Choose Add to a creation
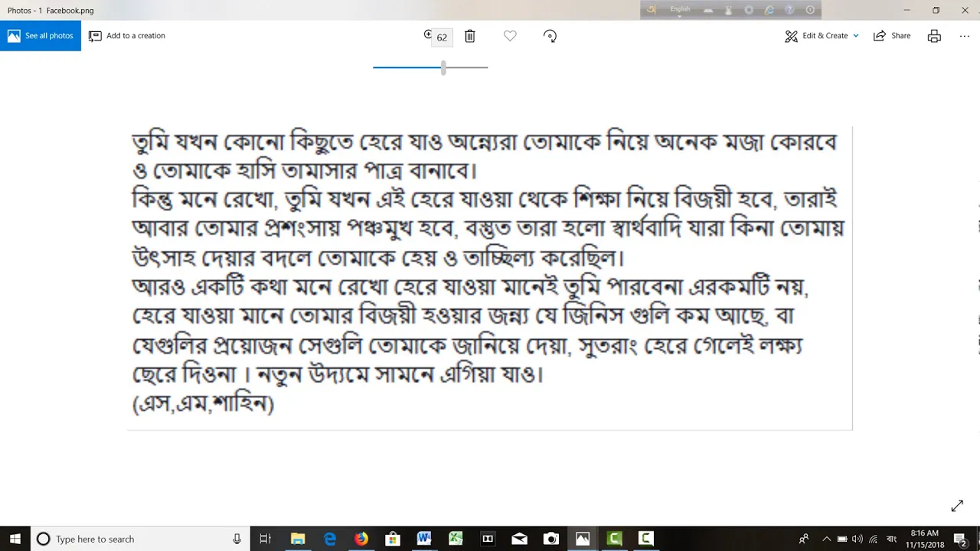Viewport: 980px width, 551px height. (x=127, y=36)
